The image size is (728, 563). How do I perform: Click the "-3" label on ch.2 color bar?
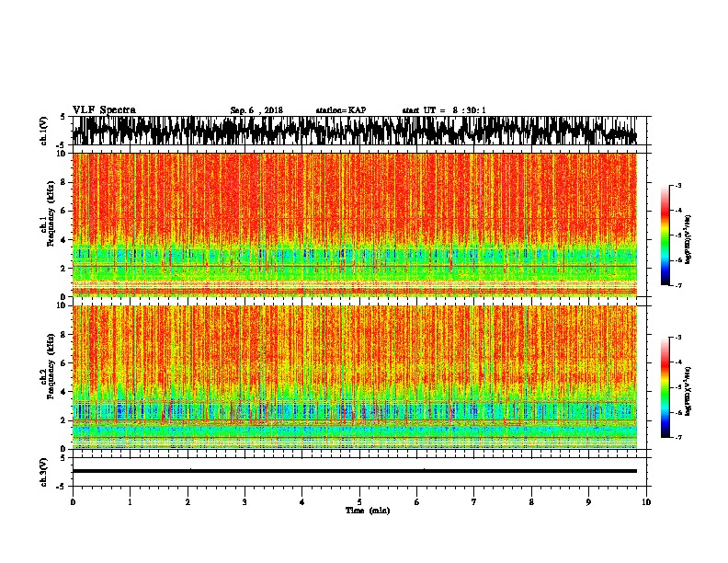(677, 338)
